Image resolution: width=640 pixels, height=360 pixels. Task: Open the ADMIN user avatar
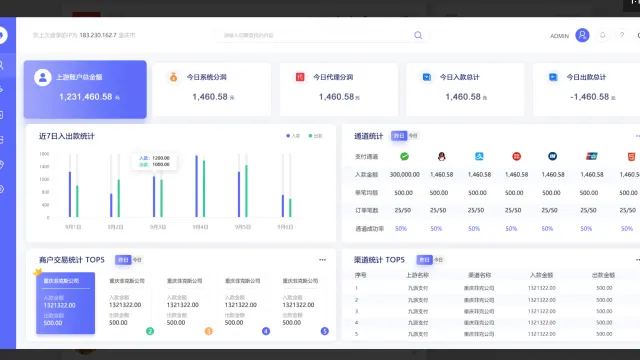(582, 35)
